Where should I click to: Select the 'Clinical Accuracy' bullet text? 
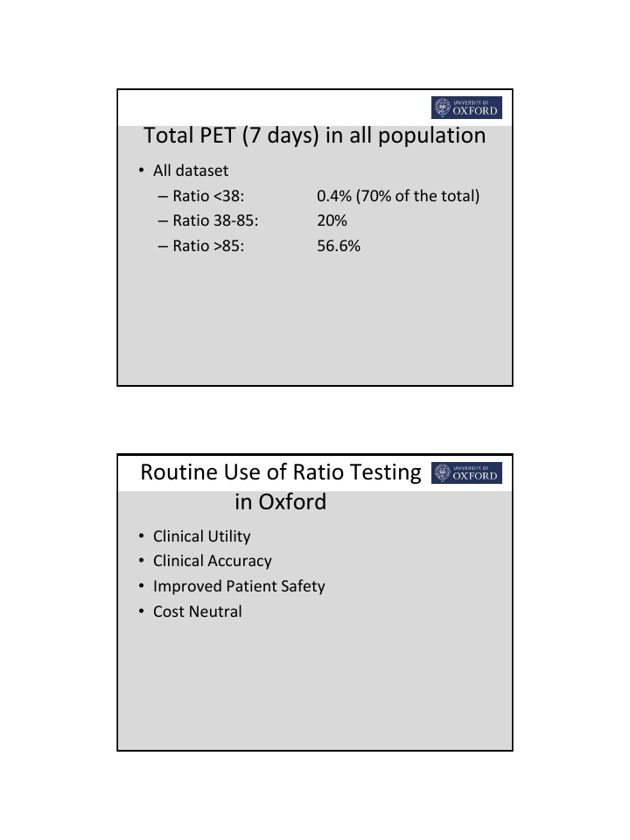point(213,561)
